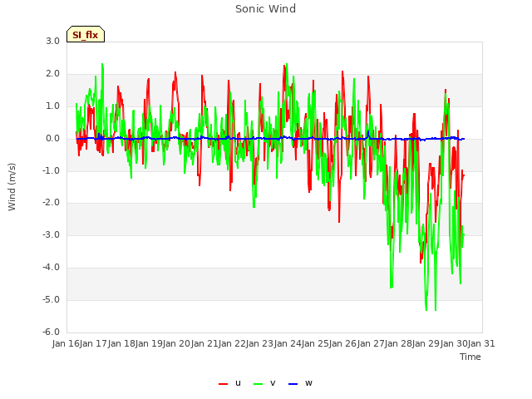Click the 1.0 y-axis value
This screenshot has height=399, width=532.
53,106
